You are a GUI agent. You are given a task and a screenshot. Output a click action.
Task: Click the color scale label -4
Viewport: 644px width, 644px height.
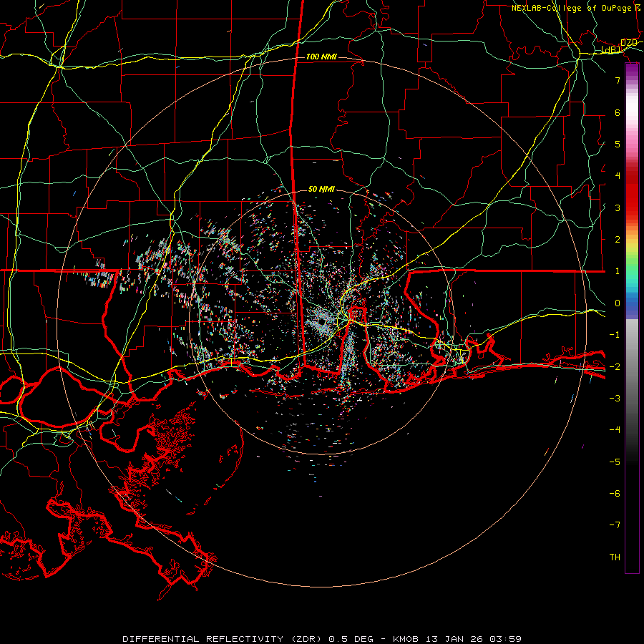click(615, 429)
